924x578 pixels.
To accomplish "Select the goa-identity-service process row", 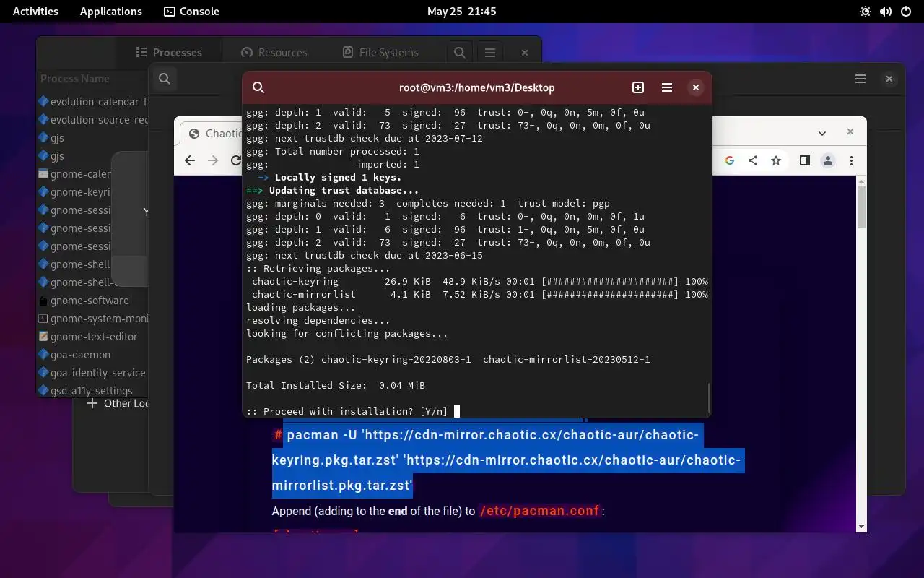I will pos(92,373).
